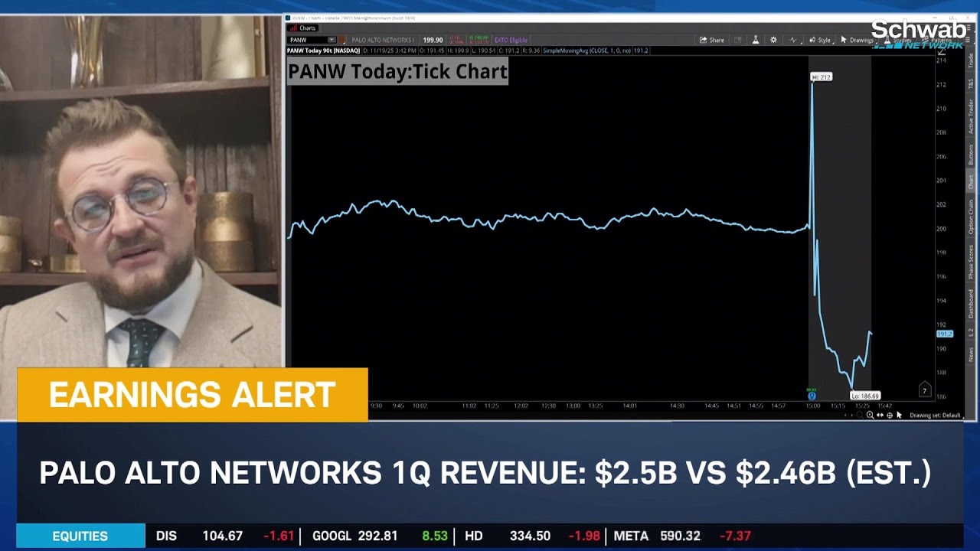Image resolution: width=980 pixels, height=551 pixels.
Task: Open the News side tab
Action: pyautogui.click(x=970, y=354)
